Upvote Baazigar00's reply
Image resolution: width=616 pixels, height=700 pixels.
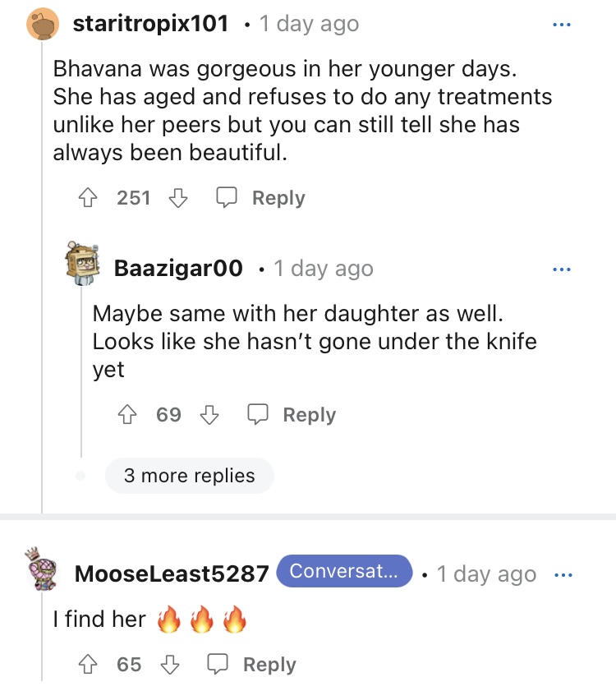pos(129,415)
